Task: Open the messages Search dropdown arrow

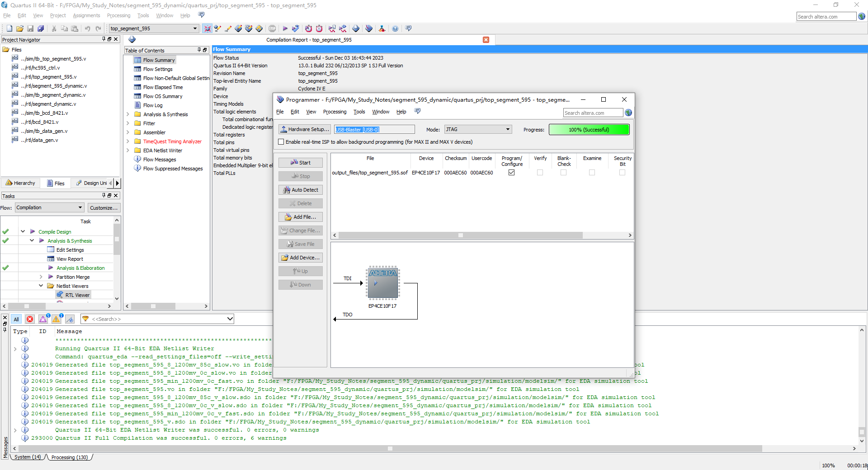Action: coord(230,319)
